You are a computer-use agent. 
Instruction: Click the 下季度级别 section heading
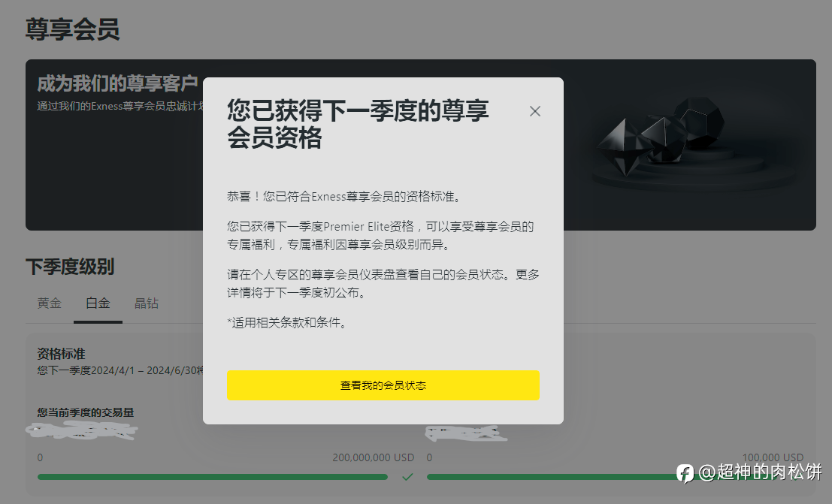click(70, 267)
